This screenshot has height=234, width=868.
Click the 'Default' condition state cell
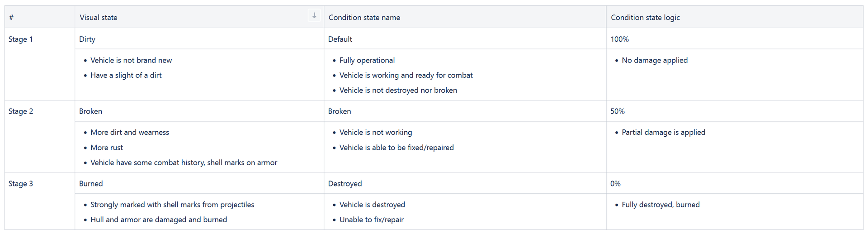pyautogui.click(x=340, y=39)
